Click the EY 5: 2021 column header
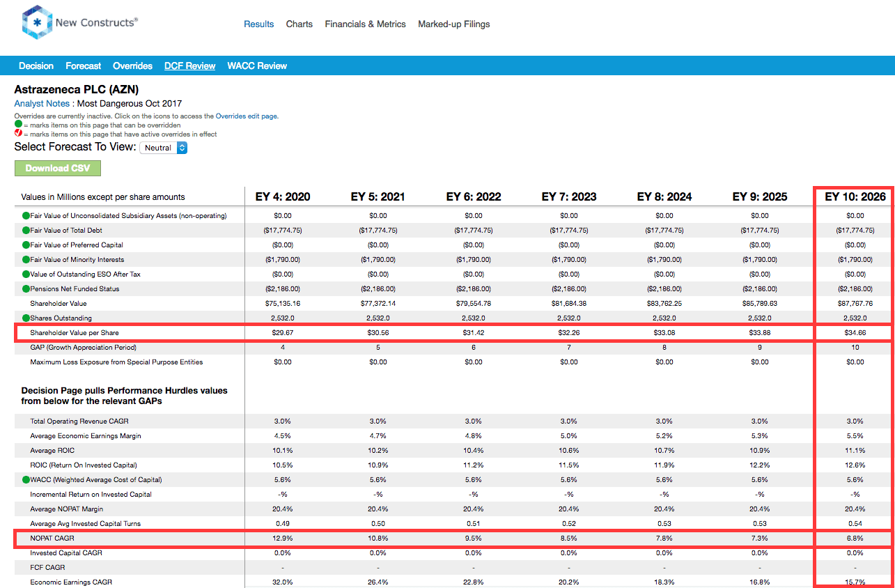Viewport: 895px width, 588px height. 378,196
